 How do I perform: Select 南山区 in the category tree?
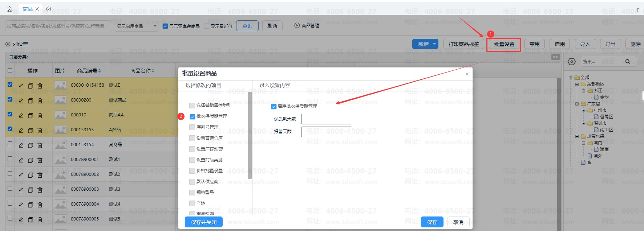click(x=607, y=130)
